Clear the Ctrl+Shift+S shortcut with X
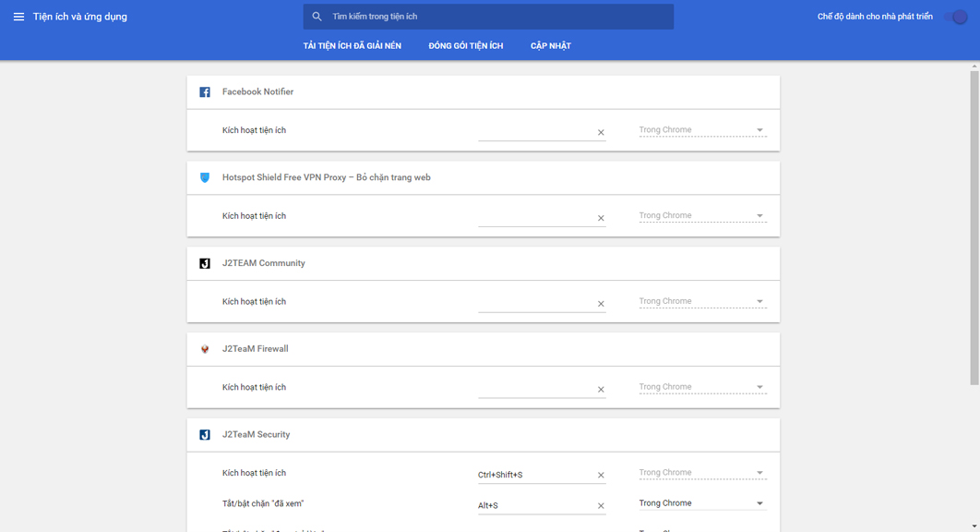Screen dimensions: 980x532 (x=601, y=475)
